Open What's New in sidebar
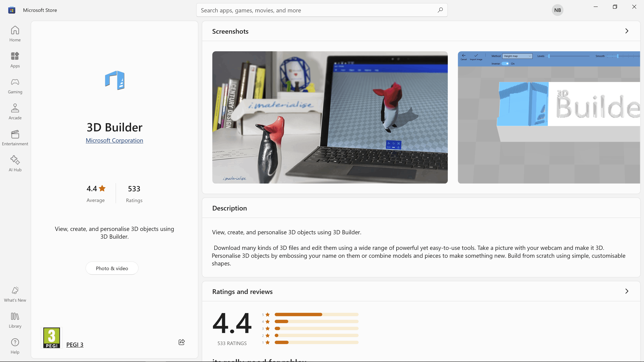Screen dimensions: 644x362 (15, 294)
